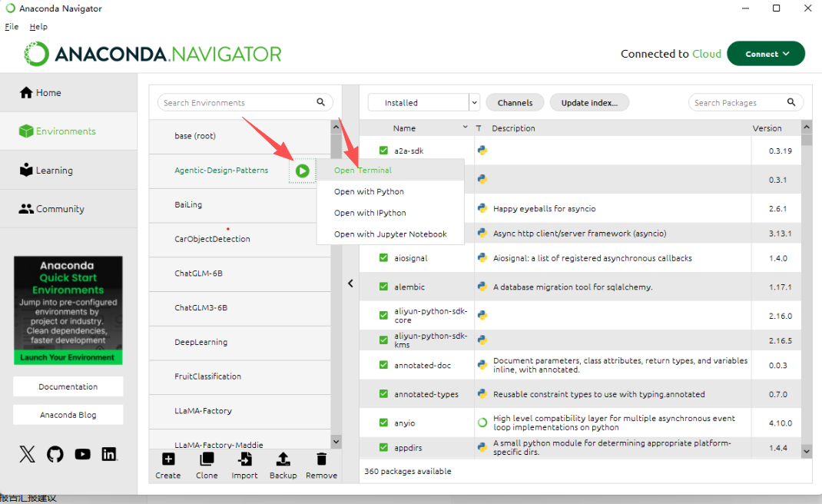Viewport: 822px width, 504px height.
Task: Toggle the aiosignal package checkbox
Action: point(384,258)
